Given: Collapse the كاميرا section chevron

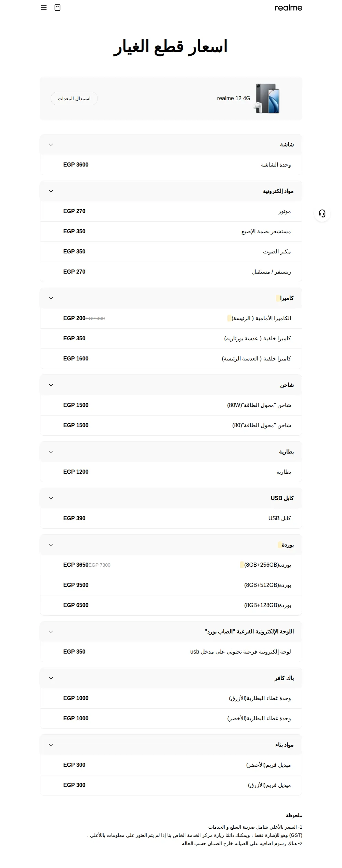Looking at the screenshot, I should point(51,298).
